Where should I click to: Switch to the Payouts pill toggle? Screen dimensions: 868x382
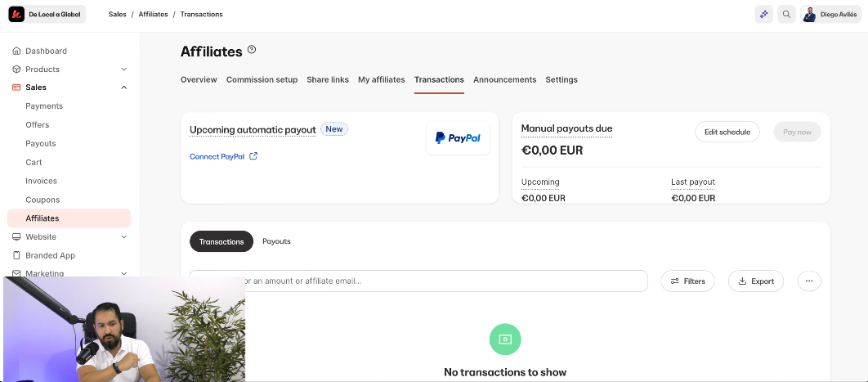tap(276, 241)
